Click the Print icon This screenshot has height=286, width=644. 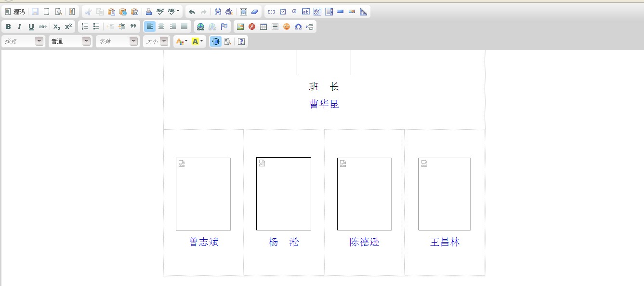(149, 12)
